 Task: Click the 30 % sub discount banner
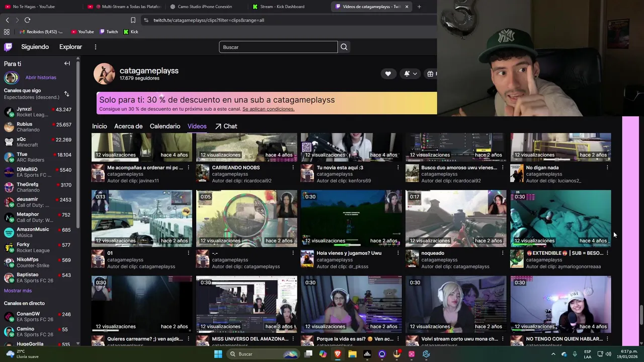[x=267, y=103]
